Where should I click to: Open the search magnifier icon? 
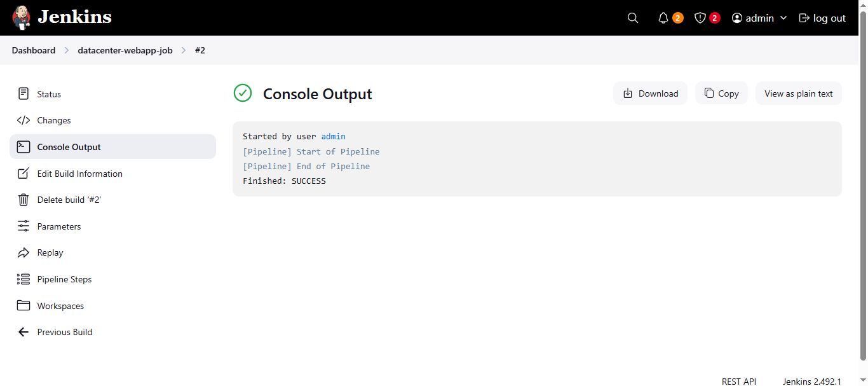tap(632, 18)
